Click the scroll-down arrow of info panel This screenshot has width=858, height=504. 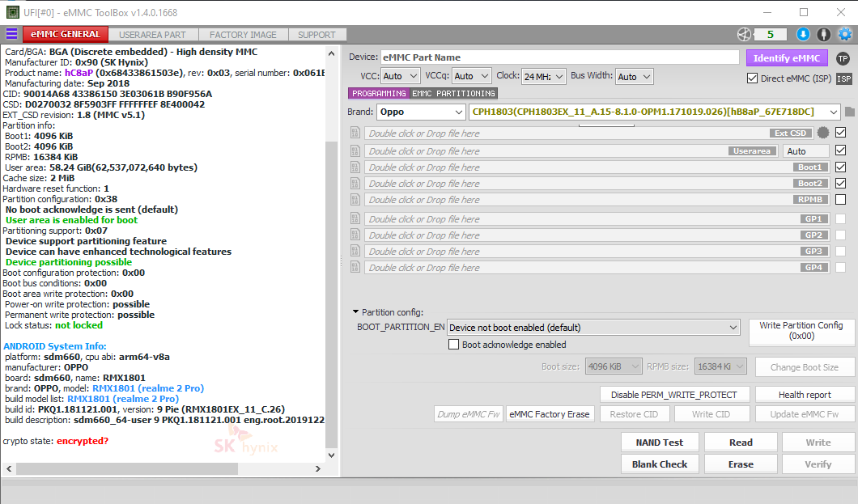[x=331, y=455]
